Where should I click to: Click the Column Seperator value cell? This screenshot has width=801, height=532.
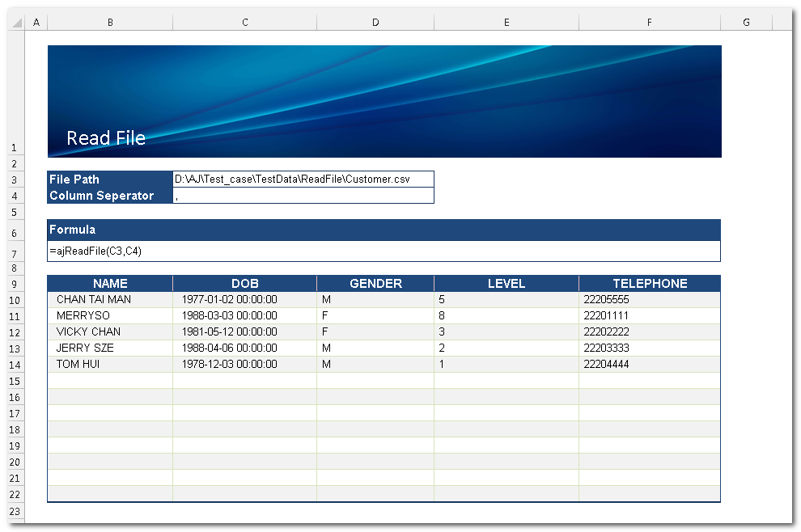303,196
